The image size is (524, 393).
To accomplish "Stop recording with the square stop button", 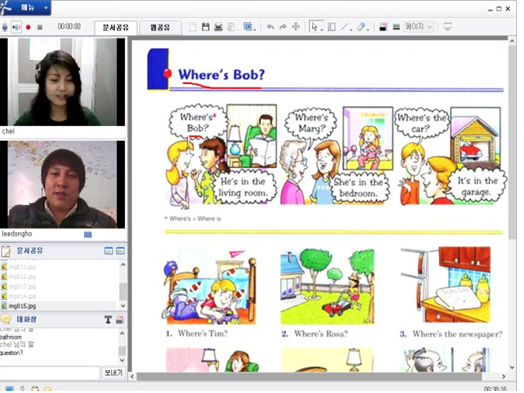I will pos(40,27).
